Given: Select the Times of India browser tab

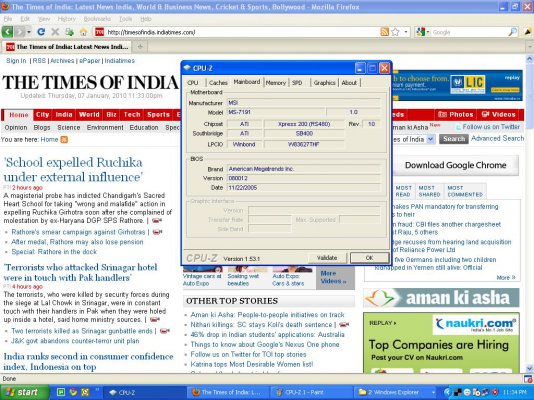Looking at the screenshot, I should pyautogui.click(x=67, y=47).
